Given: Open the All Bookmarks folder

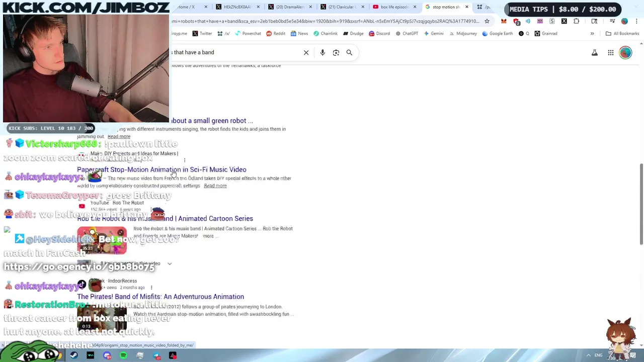Looking at the screenshot, I should (x=622, y=34).
